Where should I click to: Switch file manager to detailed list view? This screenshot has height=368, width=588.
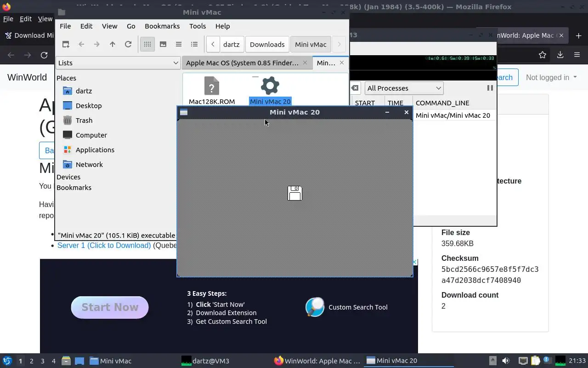(x=194, y=44)
